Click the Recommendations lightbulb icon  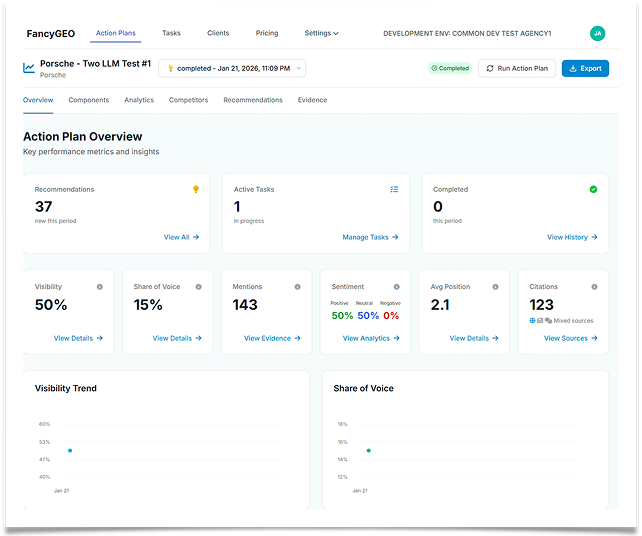click(x=196, y=189)
